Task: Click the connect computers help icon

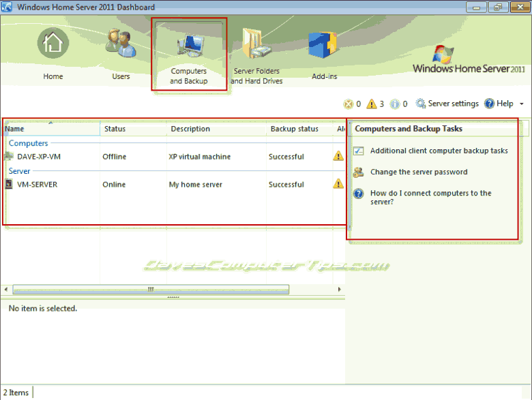Action: coord(358,194)
